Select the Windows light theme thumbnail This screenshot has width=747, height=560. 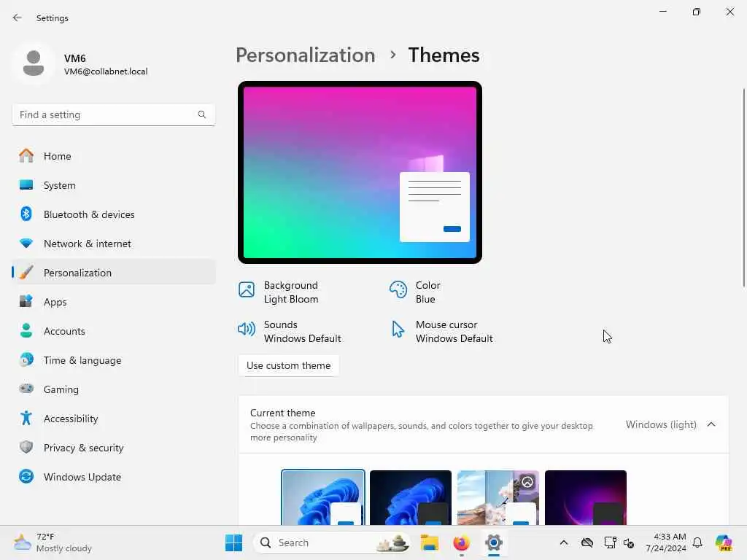pyautogui.click(x=323, y=497)
